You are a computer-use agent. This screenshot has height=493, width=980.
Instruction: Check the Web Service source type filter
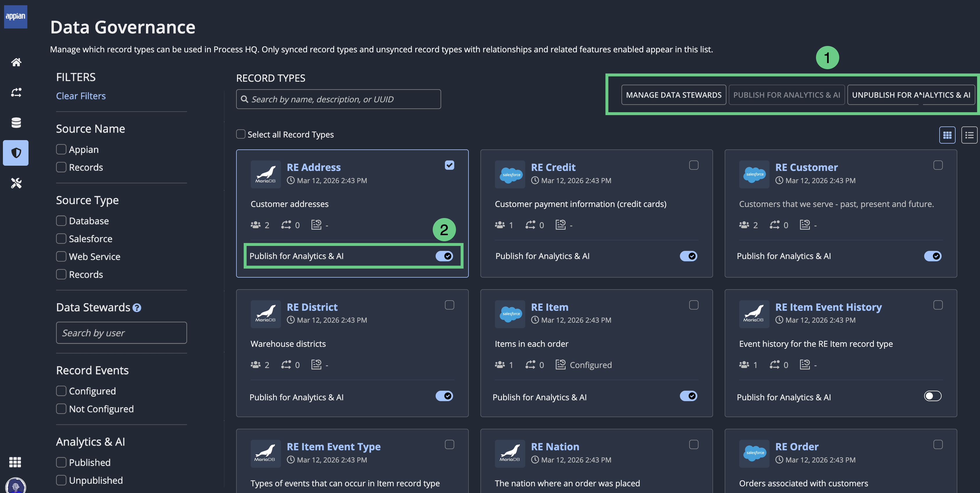point(61,256)
